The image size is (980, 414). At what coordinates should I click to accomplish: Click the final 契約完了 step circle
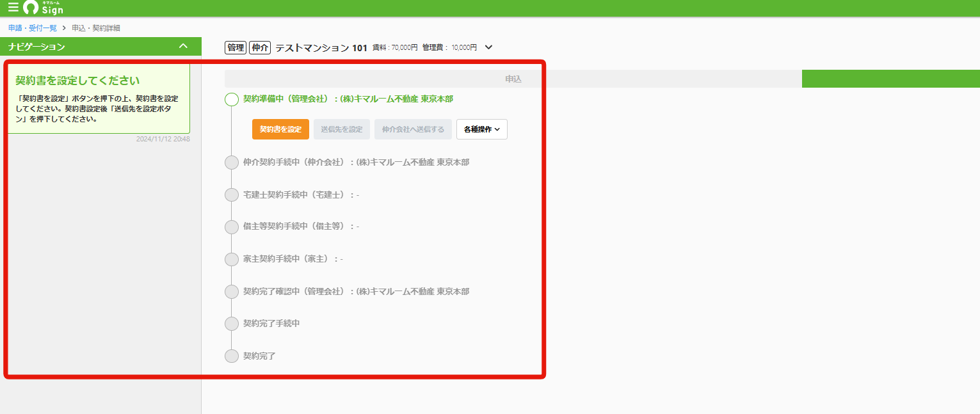[x=232, y=356]
